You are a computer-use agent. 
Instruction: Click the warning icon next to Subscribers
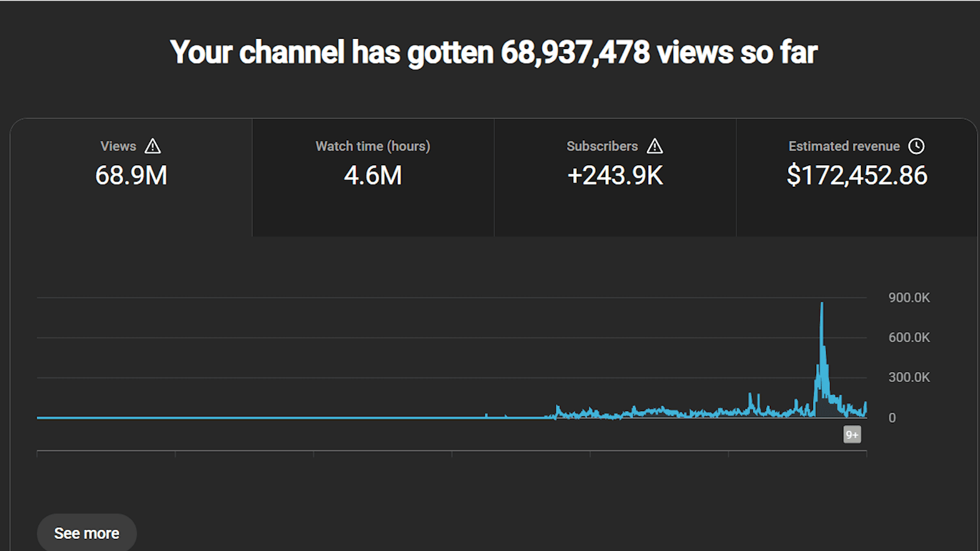[x=655, y=146]
